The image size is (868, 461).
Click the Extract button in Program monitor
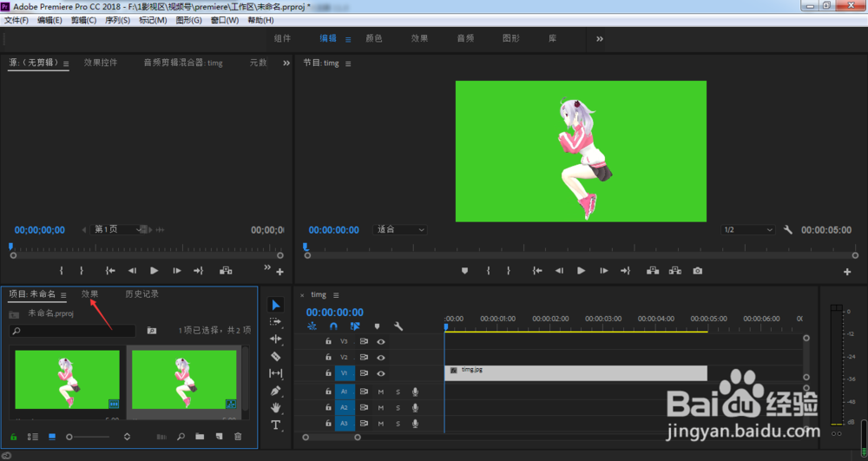coord(674,271)
